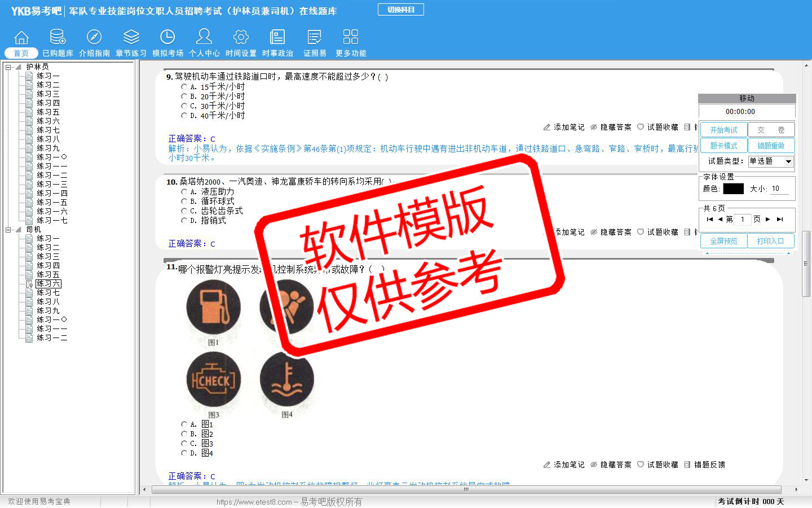Go to last page arrow
The height and width of the screenshot is (508, 812).
[x=780, y=219]
